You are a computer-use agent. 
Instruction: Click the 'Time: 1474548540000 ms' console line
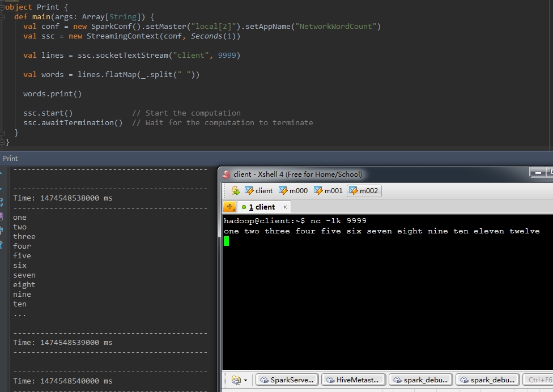click(63, 381)
